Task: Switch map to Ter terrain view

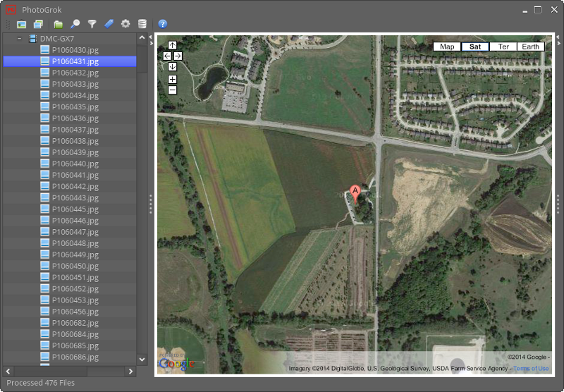Action: (x=503, y=47)
